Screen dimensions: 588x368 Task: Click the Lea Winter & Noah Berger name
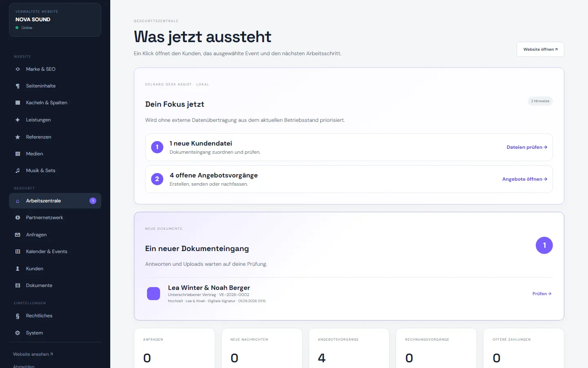209,287
